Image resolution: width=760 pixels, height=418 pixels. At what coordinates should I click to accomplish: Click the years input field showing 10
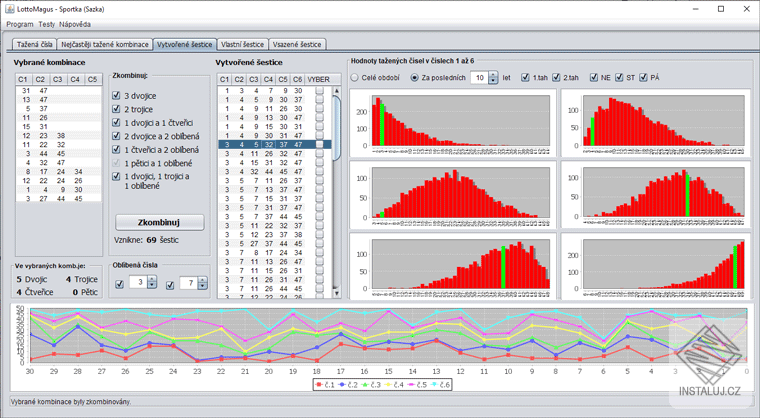click(479, 78)
